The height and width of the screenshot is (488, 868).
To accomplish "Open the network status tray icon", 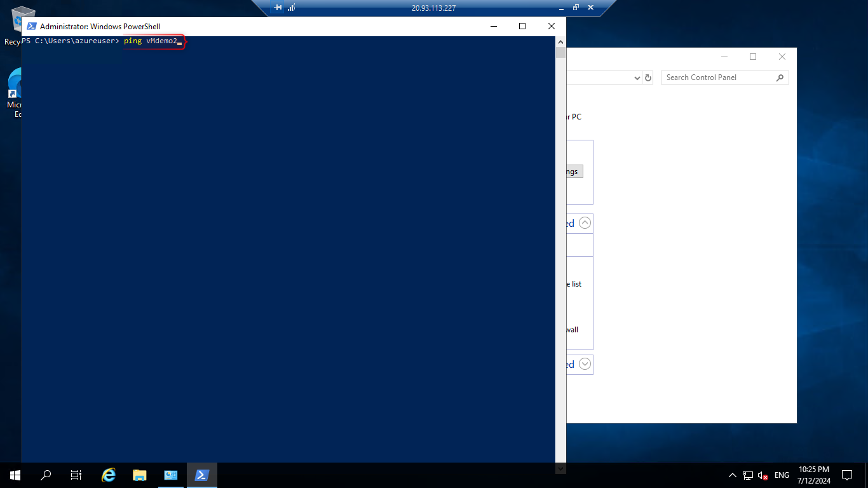I will coord(748,475).
